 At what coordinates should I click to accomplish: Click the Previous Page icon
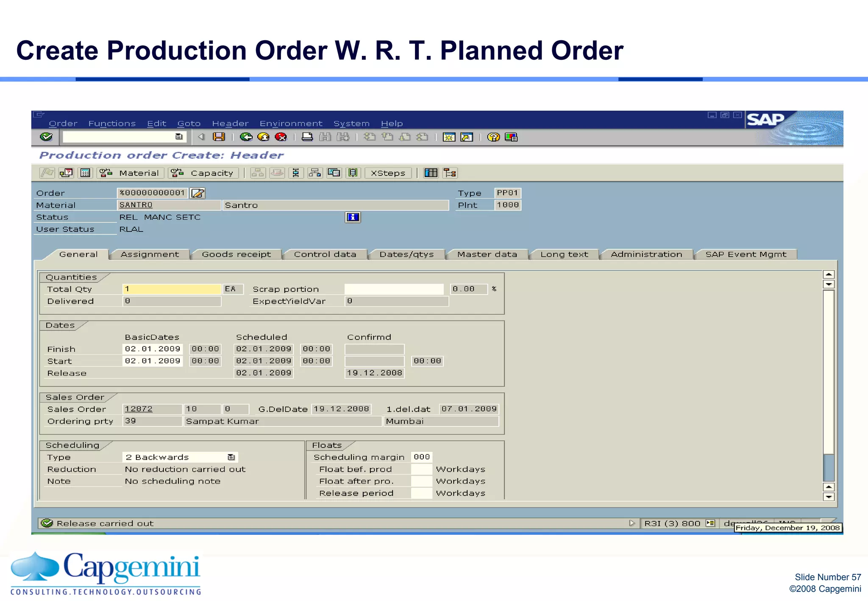[387, 137]
